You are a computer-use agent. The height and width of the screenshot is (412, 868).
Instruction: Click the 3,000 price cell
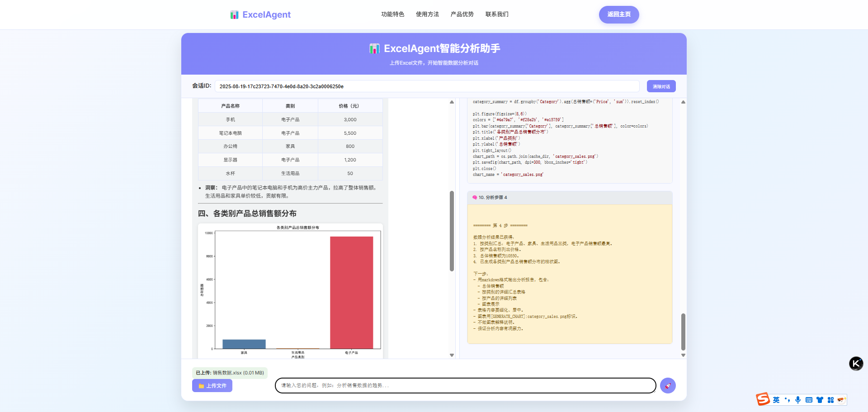(x=350, y=120)
